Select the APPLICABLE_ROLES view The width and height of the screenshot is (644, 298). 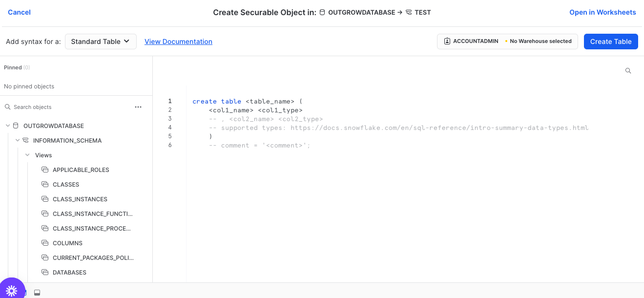point(81,170)
